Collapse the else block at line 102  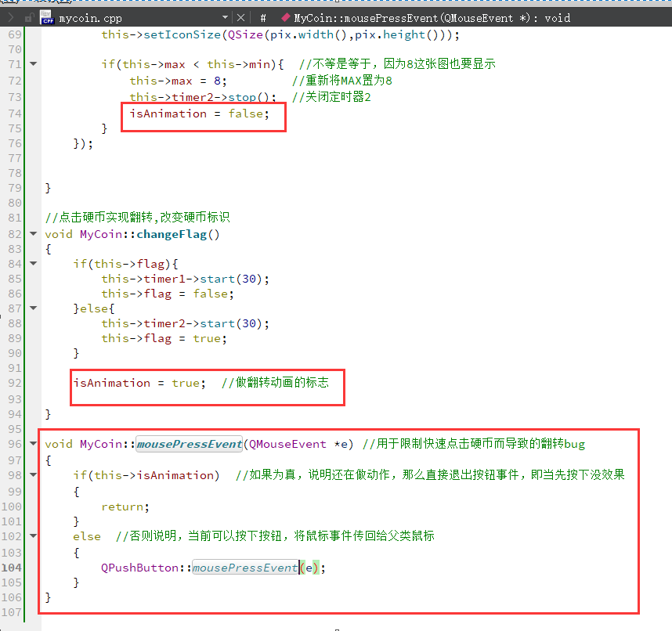point(34,535)
